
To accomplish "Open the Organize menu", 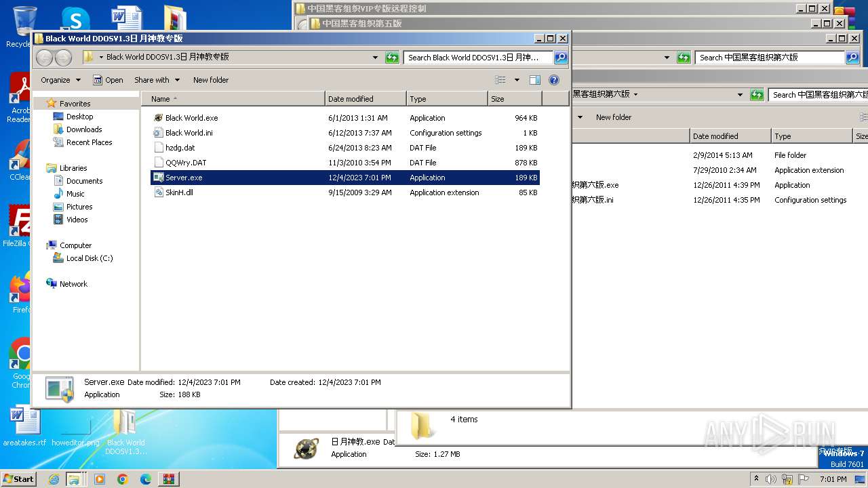I will point(60,80).
